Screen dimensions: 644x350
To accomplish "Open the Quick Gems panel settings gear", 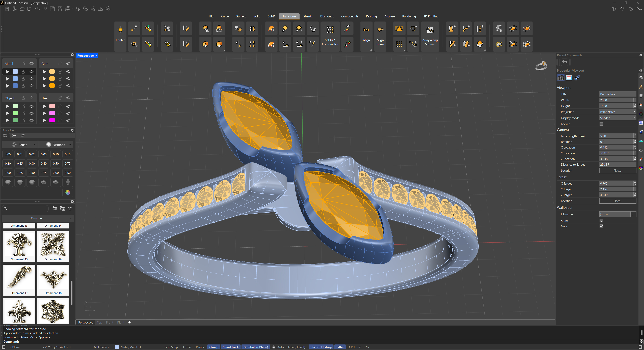I will (72, 130).
